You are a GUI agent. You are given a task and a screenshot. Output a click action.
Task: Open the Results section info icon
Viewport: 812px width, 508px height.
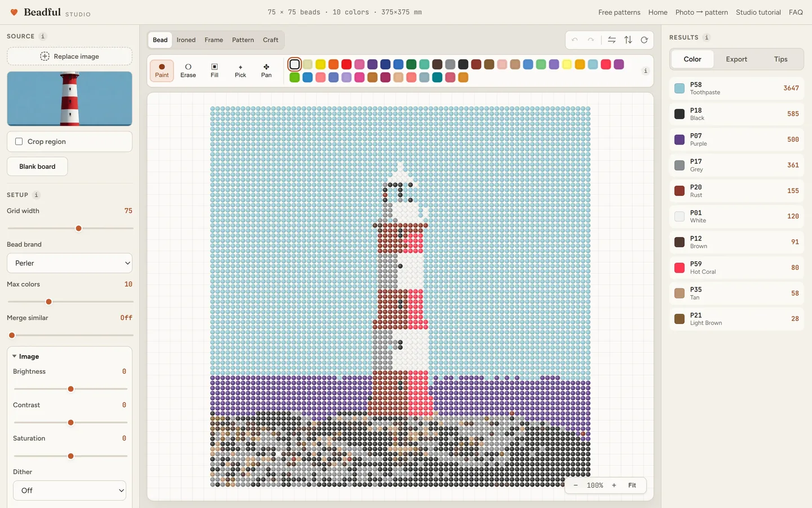(x=707, y=37)
